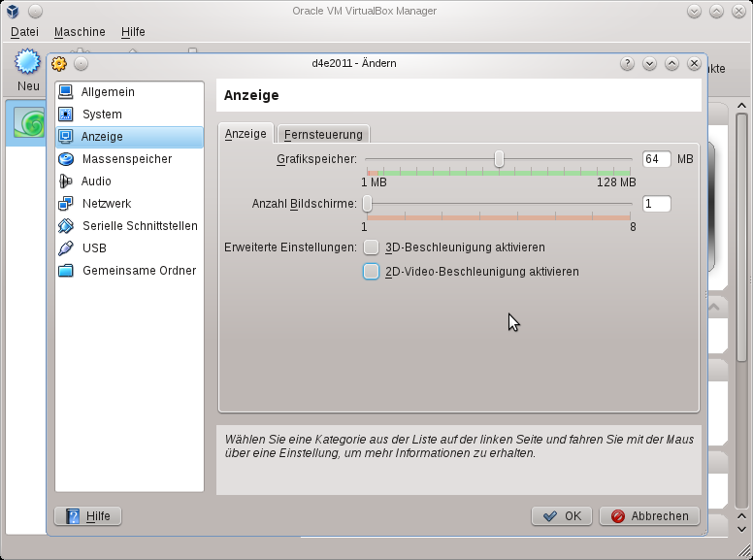Click the gear icon in settings dialog title bar
This screenshot has width=753, height=560.
point(59,63)
